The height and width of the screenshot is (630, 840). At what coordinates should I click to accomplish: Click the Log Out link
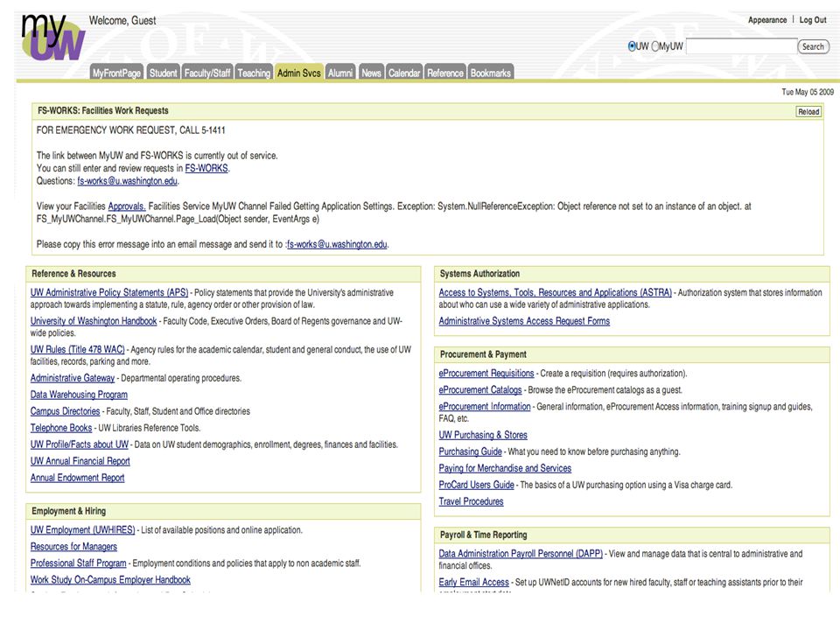tap(813, 20)
